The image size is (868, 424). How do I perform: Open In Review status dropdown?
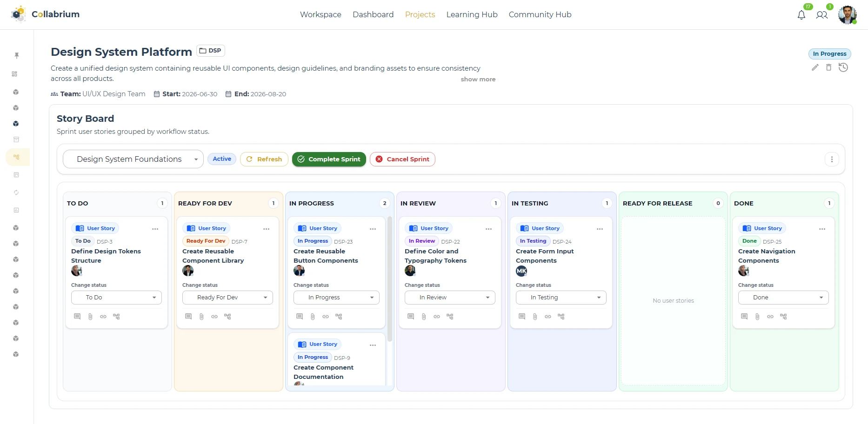point(450,298)
